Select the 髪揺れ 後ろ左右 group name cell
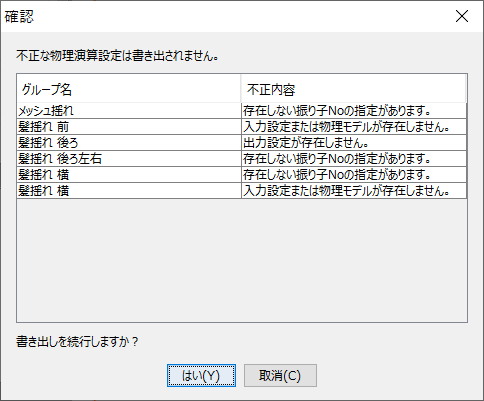This screenshot has width=484, height=401. point(129,159)
